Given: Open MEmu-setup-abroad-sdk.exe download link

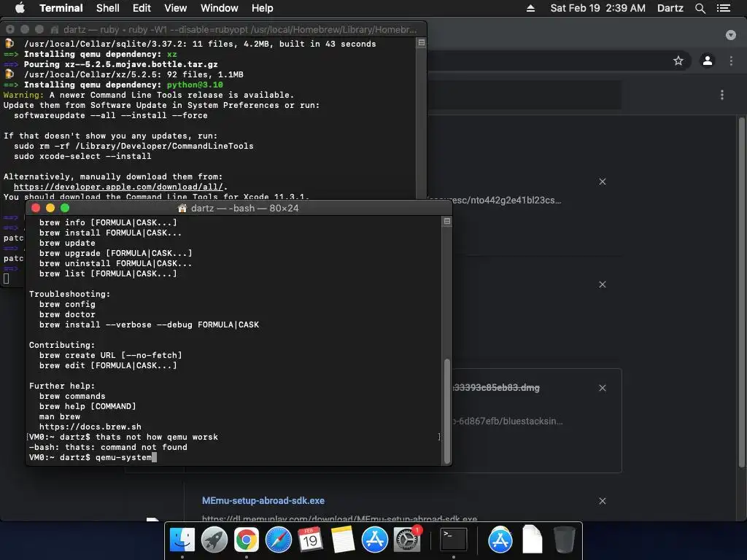Looking at the screenshot, I should tap(263, 500).
